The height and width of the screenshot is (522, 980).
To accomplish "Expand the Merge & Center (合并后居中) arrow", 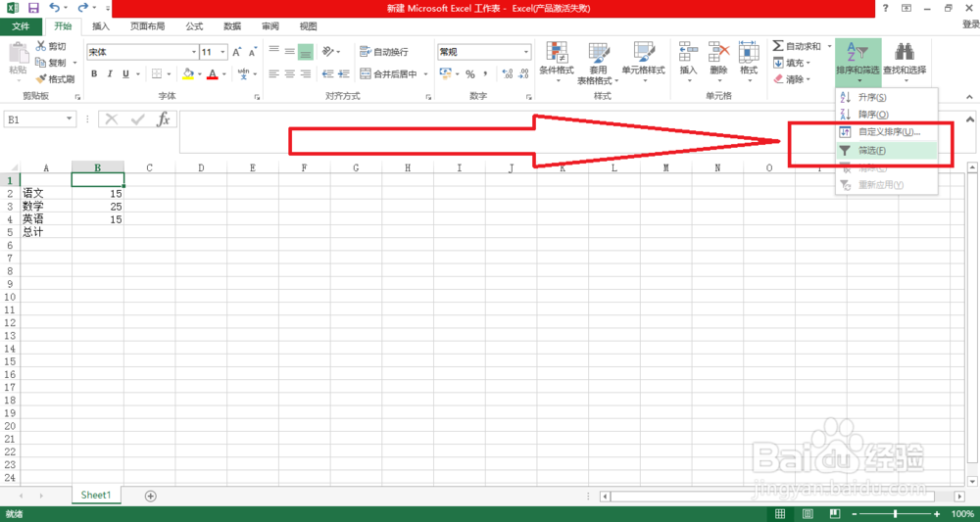I will tap(426, 73).
